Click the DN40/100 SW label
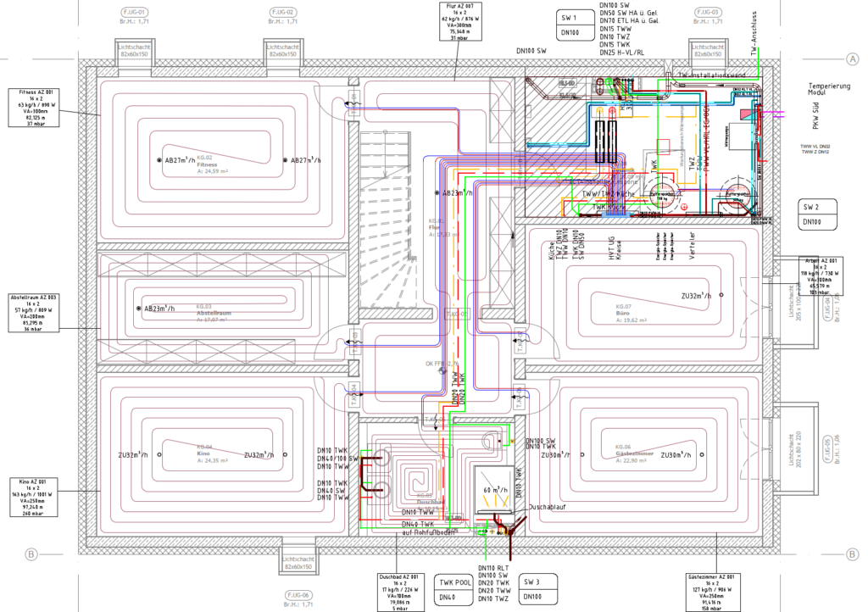The image size is (868, 612). [x=337, y=459]
